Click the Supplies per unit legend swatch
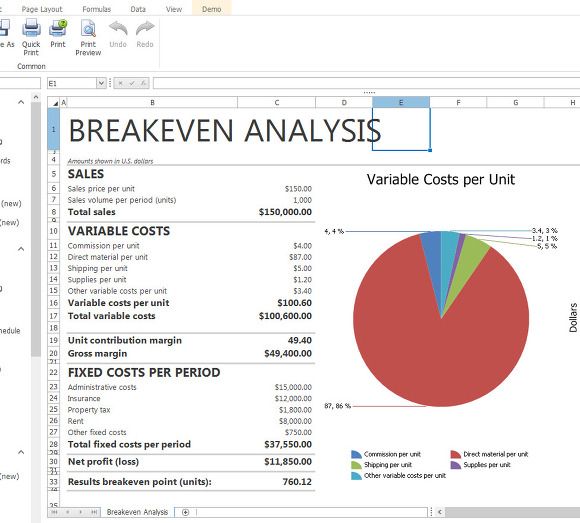The width and height of the screenshot is (580, 523). tap(456, 465)
